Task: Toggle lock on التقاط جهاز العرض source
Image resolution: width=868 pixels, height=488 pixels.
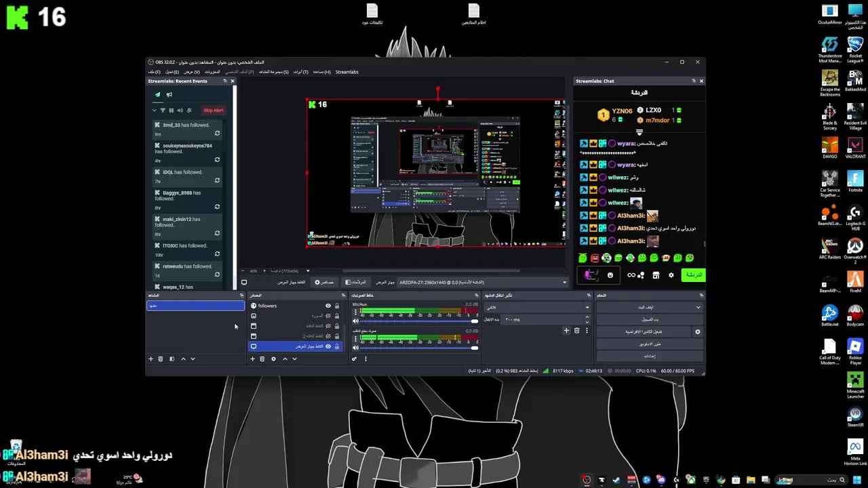Action: (336, 346)
